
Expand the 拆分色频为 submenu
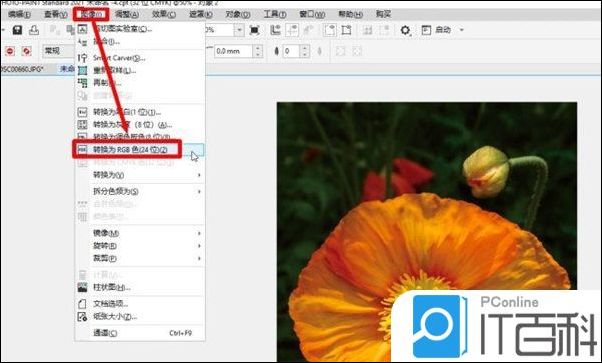pos(140,191)
